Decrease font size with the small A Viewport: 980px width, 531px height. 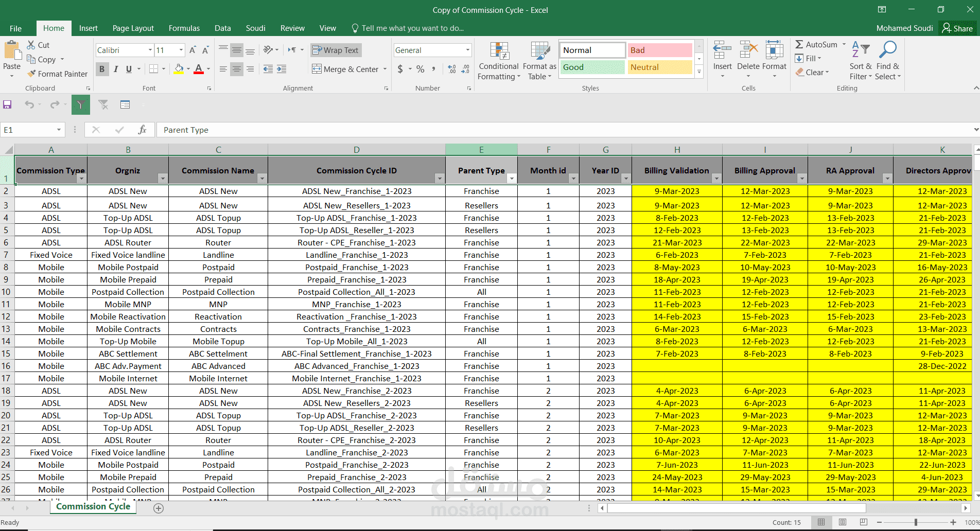tap(205, 50)
